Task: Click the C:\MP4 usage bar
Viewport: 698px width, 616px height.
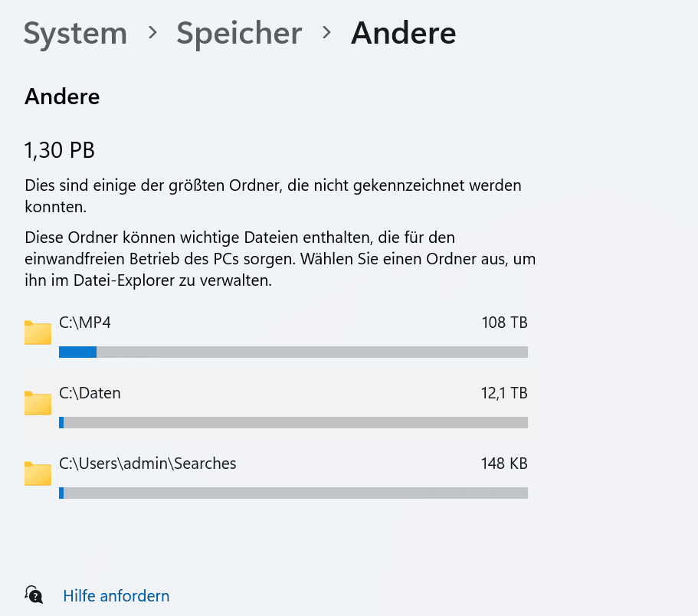Action: tap(293, 352)
